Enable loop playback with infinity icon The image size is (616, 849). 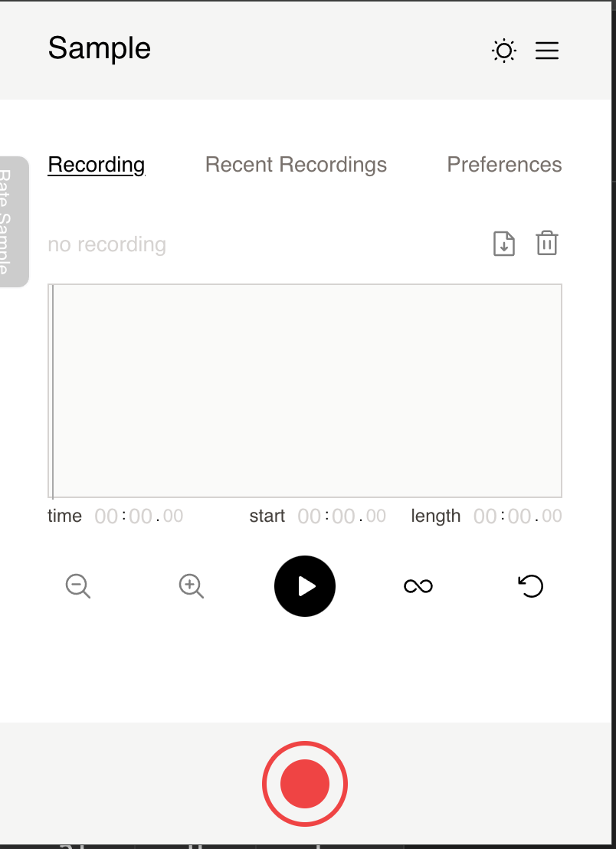tap(418, 586)
